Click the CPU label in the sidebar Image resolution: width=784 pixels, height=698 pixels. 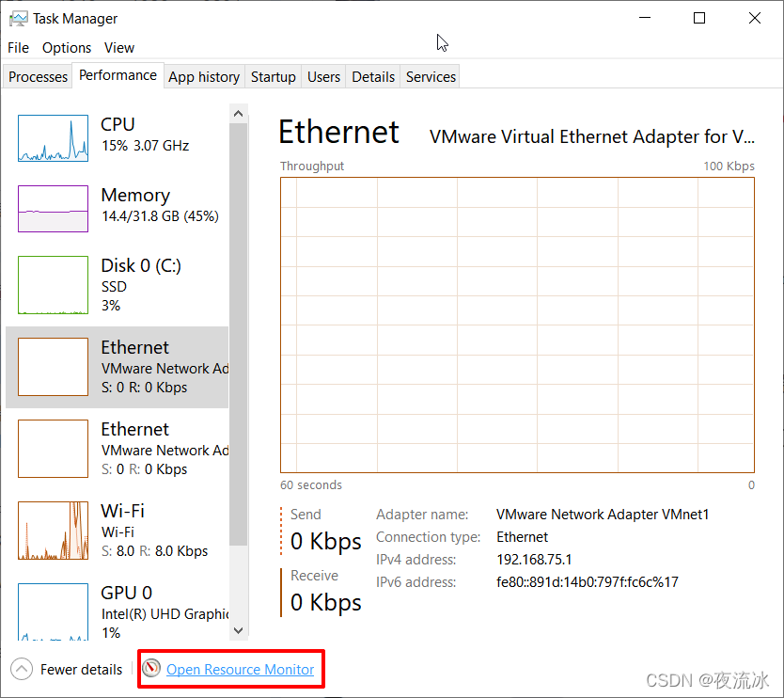pyautogui.click(x=118, y=124)
